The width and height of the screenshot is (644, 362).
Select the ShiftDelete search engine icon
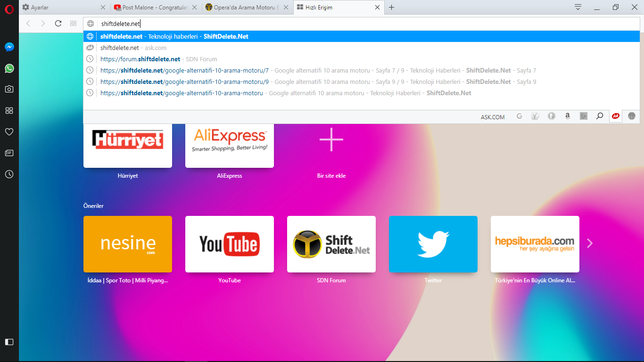pos(632,116)
